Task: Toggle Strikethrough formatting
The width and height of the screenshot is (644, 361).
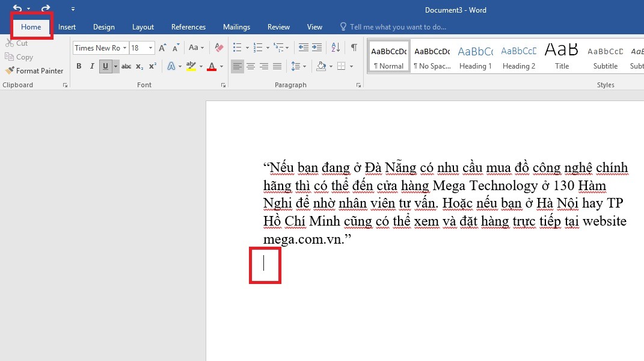Action: [126, 66]
